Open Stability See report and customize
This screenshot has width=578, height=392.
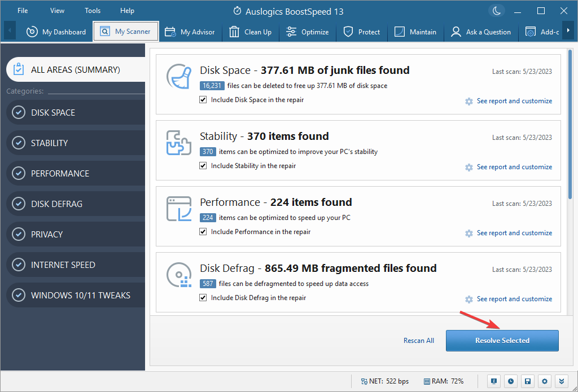click(514, 167)
